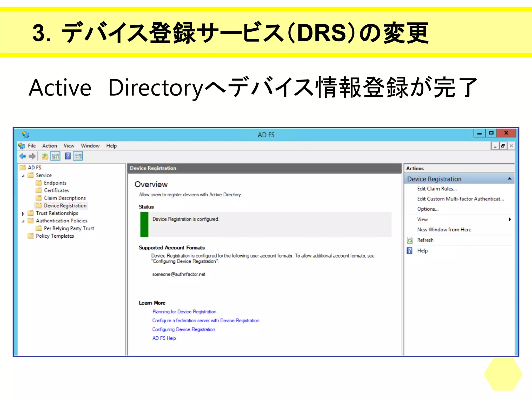
Task: Click the MMC icon beside File menu
Action: (x=21, y=146)
